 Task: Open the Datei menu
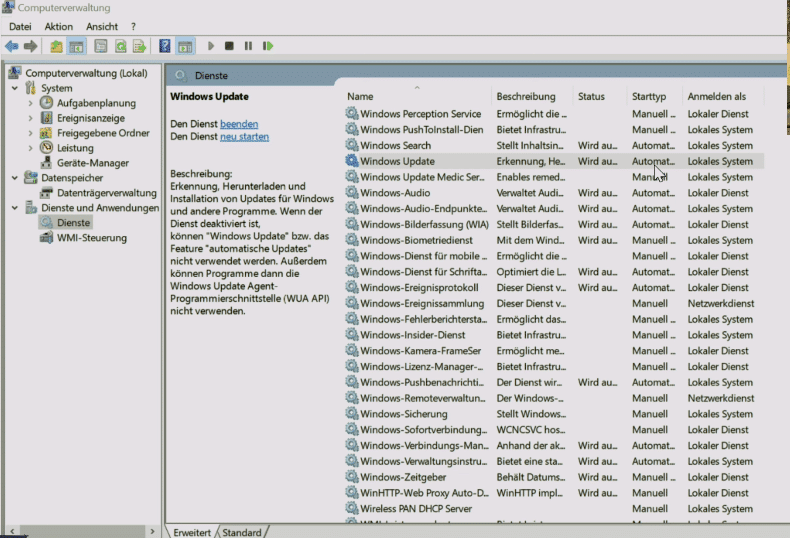click(20, 27)
